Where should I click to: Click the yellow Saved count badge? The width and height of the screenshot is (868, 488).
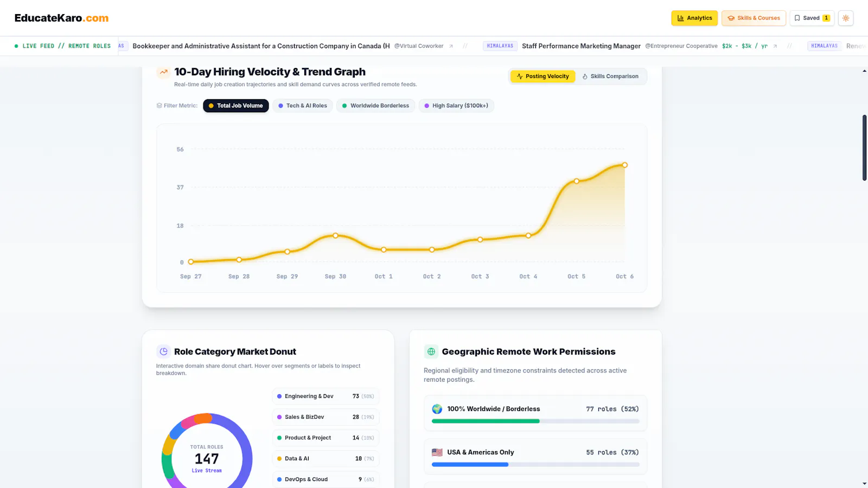pos(826,18)
